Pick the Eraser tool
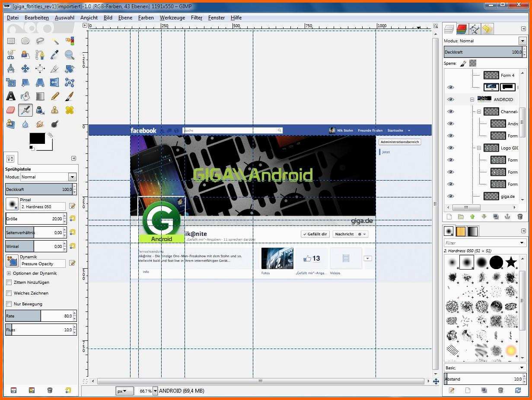 click(11, 110)
